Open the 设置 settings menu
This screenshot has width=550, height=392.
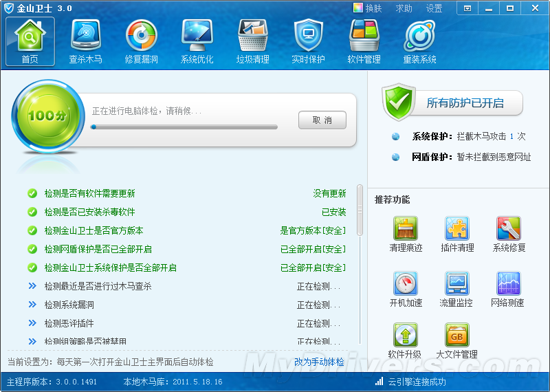tap(434, 8)
